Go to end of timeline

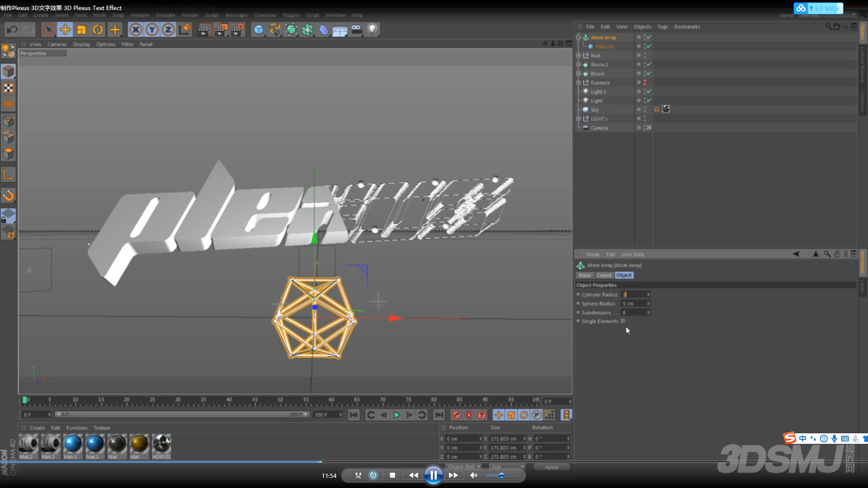(439, 415)
